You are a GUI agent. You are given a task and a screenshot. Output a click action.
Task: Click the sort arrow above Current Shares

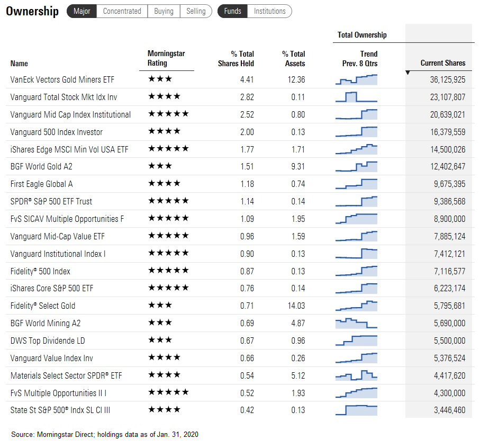point(407,72)
